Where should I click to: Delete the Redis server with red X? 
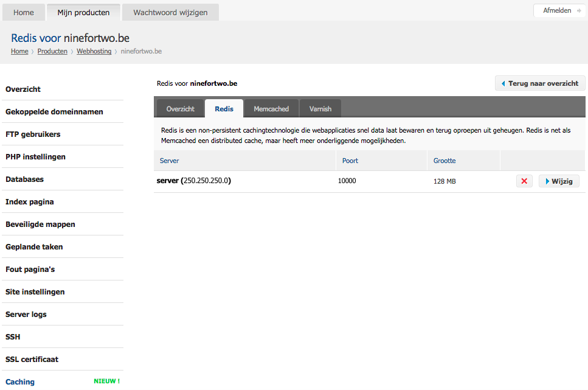(x=524, y=181)
